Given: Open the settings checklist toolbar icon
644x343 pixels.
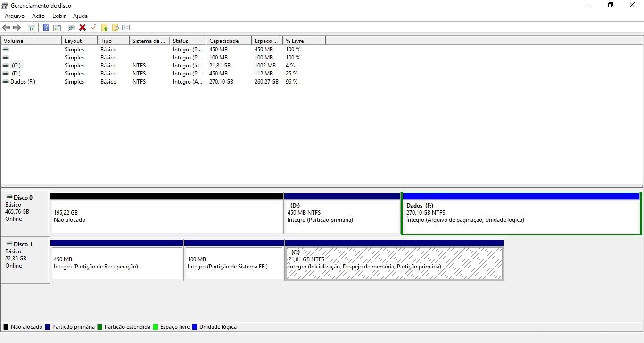Looking at the screenshot, I should [126, 27].
